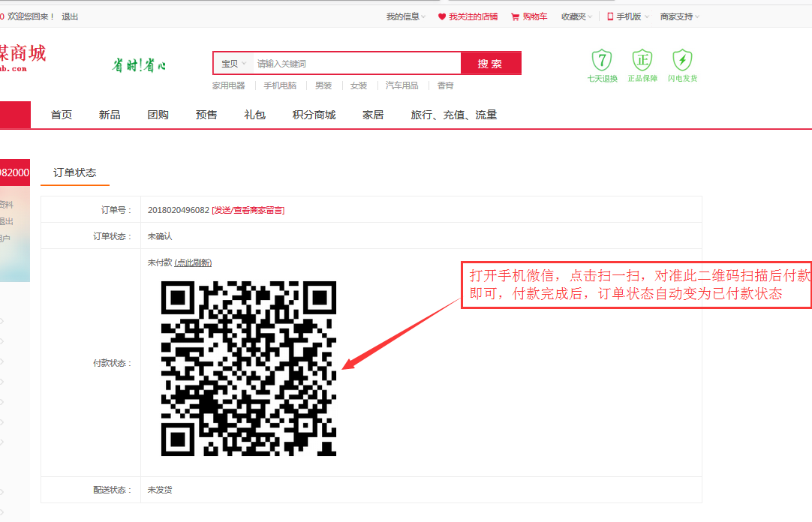Click the 订单号 row label
The image size is (812, 522).
coord(116,210)
